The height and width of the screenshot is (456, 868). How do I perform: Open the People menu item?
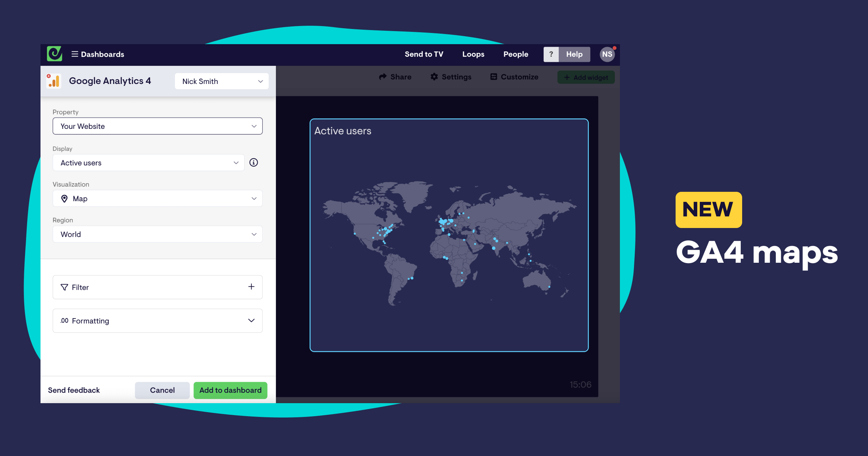[x=516, y=54]
